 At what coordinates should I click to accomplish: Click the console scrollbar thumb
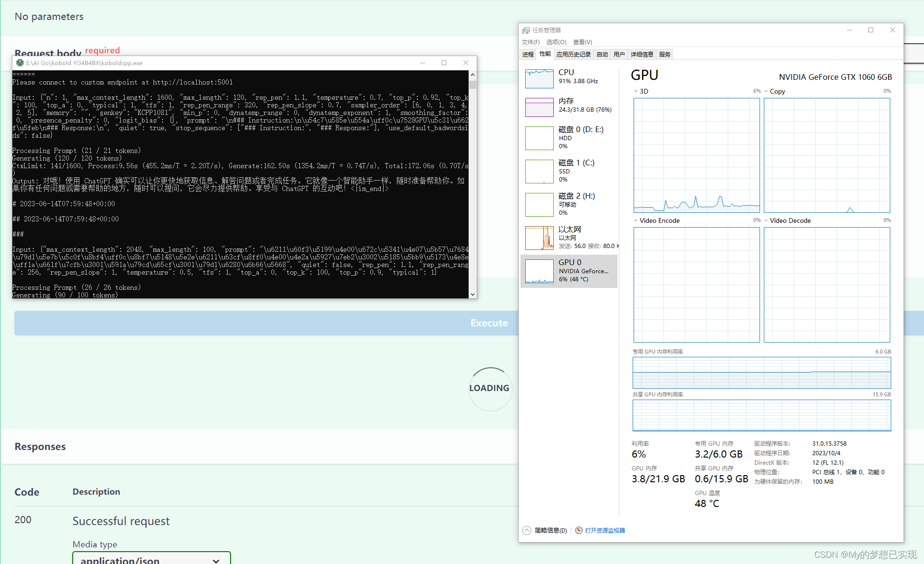click(x=472, y=85)
